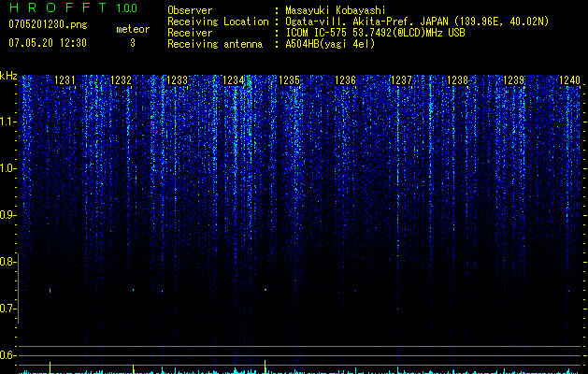588x374 pixels.
Task: Click the 1233 time marker
Action: pos(177,80)
